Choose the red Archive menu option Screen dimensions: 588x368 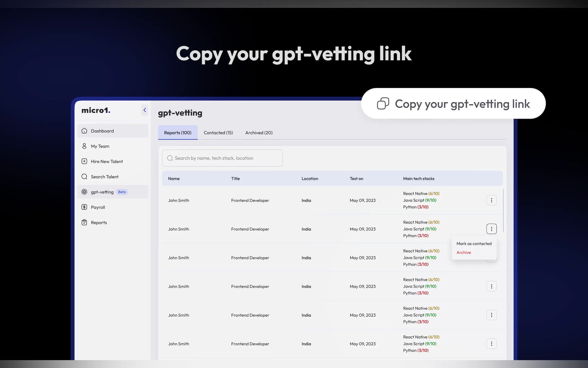(x=463, y=253)
